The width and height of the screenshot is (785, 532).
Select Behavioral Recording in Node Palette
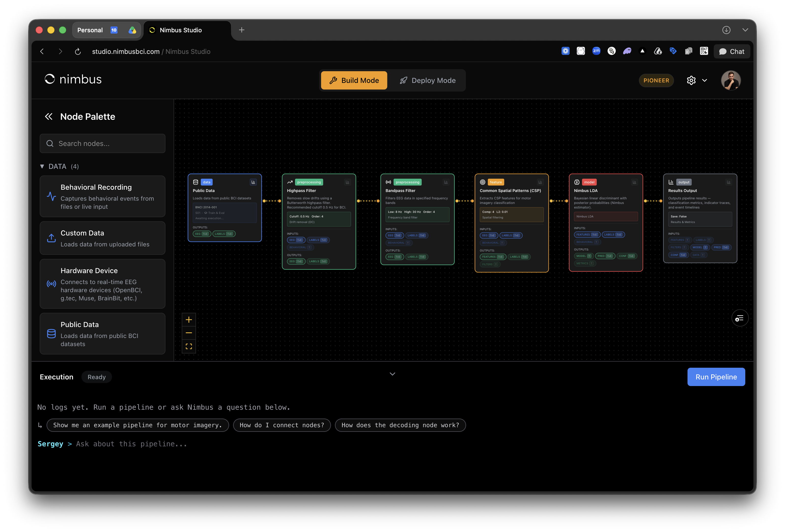click(x=103, y=196)
